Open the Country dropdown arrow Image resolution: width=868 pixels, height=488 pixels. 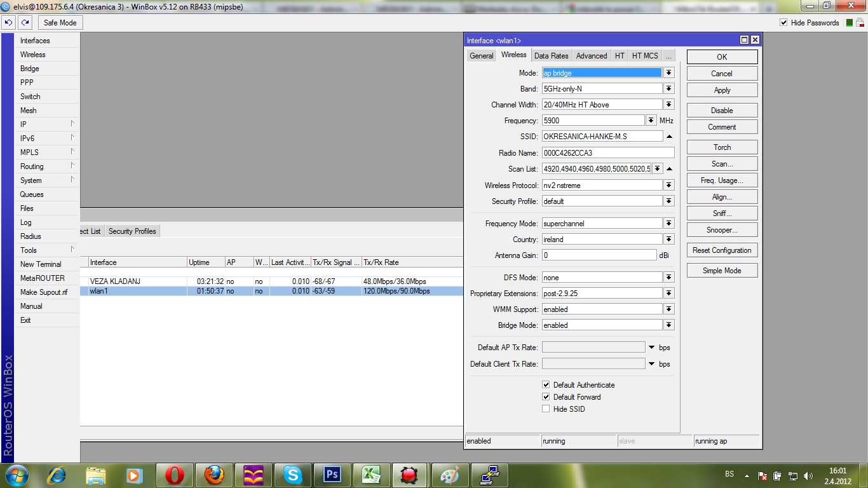click(668, 240)
